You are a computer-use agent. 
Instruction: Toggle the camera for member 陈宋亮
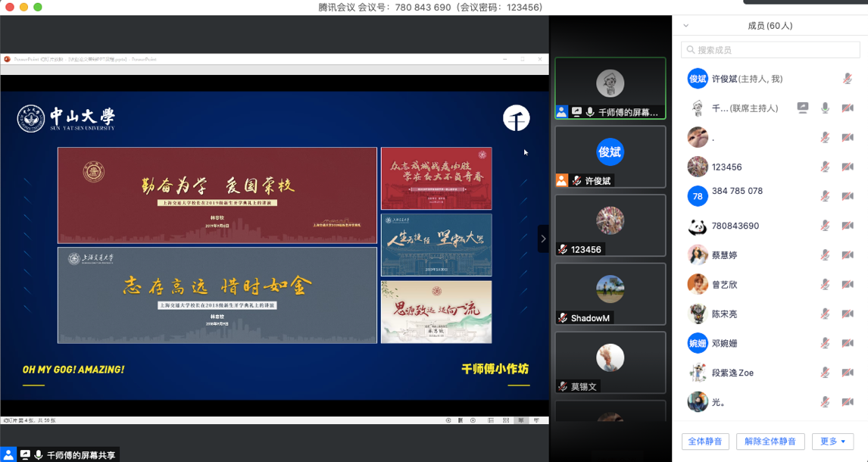pos(848,314)
